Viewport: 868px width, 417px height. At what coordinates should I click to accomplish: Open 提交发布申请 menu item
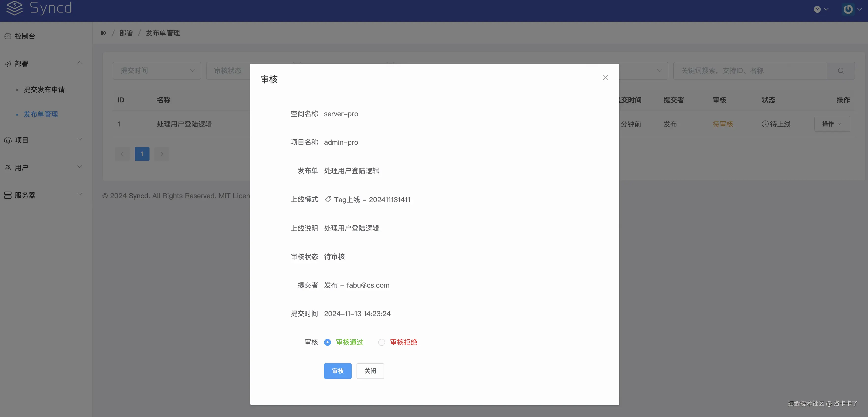(x=44, y=90)
